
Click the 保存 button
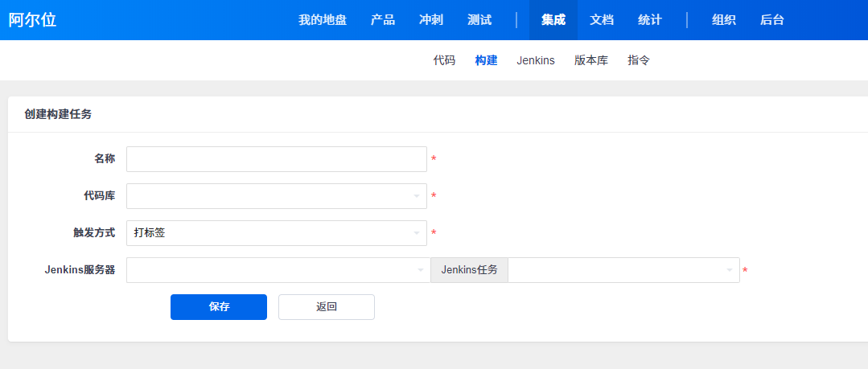point(219,307)
